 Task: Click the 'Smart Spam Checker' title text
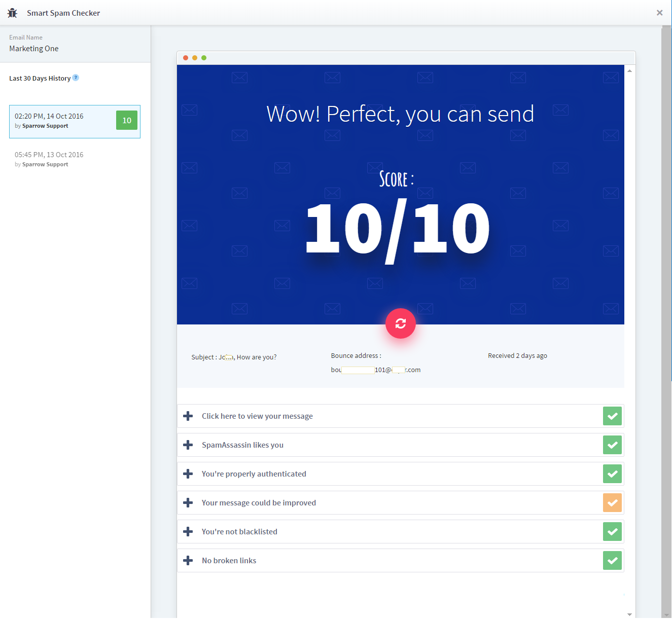pyautogui.click(x=63, y=13)
